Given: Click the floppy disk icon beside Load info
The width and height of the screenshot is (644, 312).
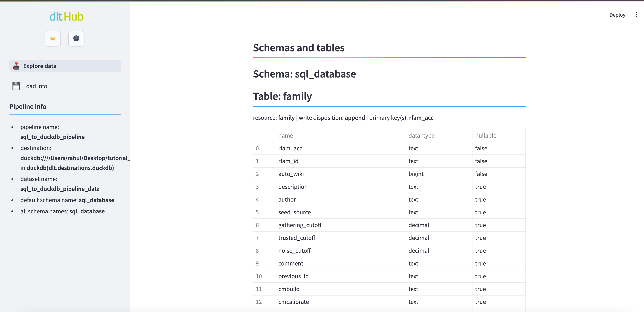Looking at the screenshot, I should [16, 86].
